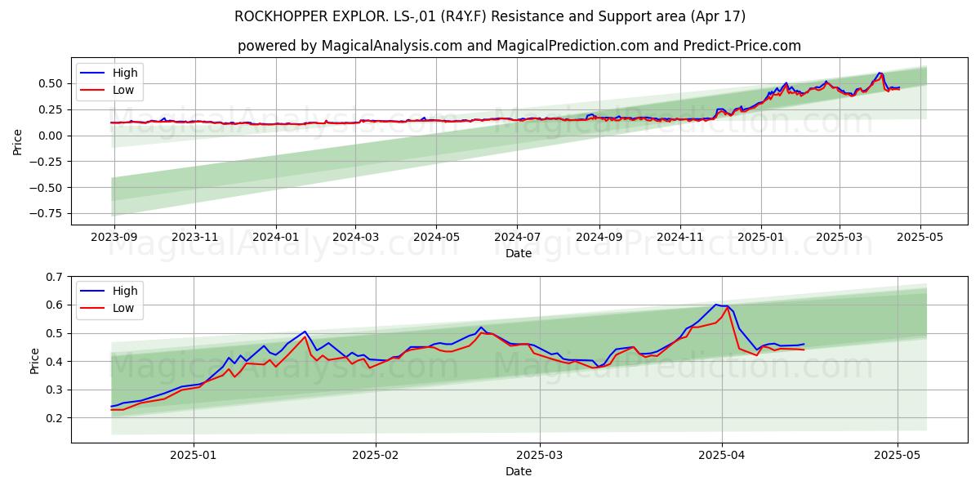The height and width of the screenshot is (490, 980).
Task: Click top chart x-tick '2024-09'
Action: click(599, 237)
